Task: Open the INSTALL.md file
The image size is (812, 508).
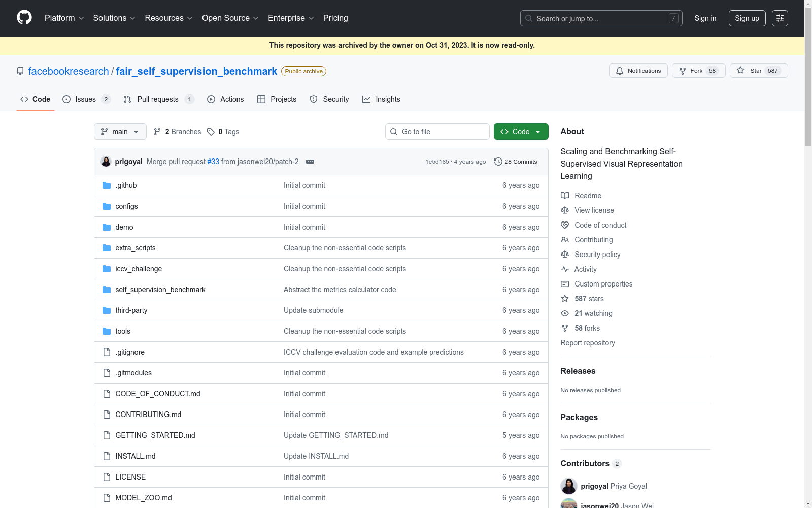Action: tap(136, 456)
